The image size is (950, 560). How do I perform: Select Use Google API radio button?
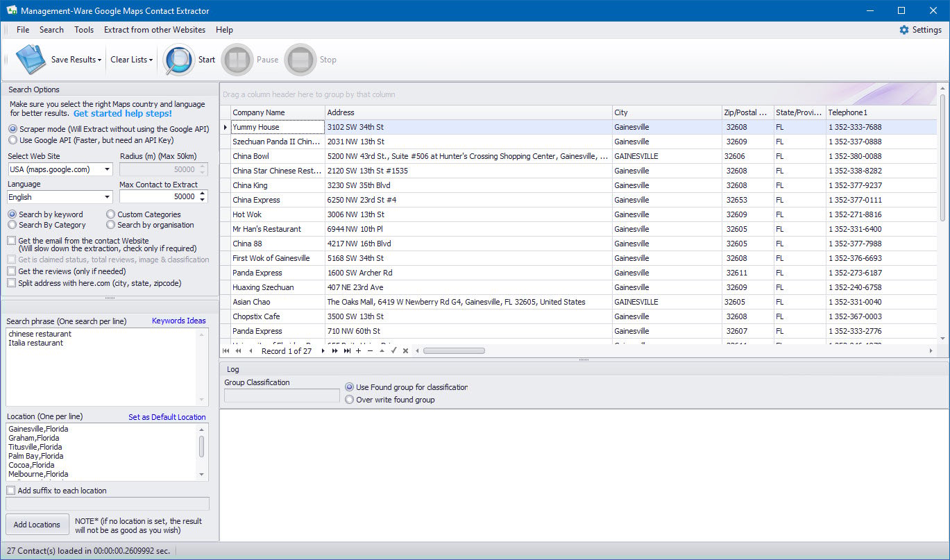click(x=13, y=140)
